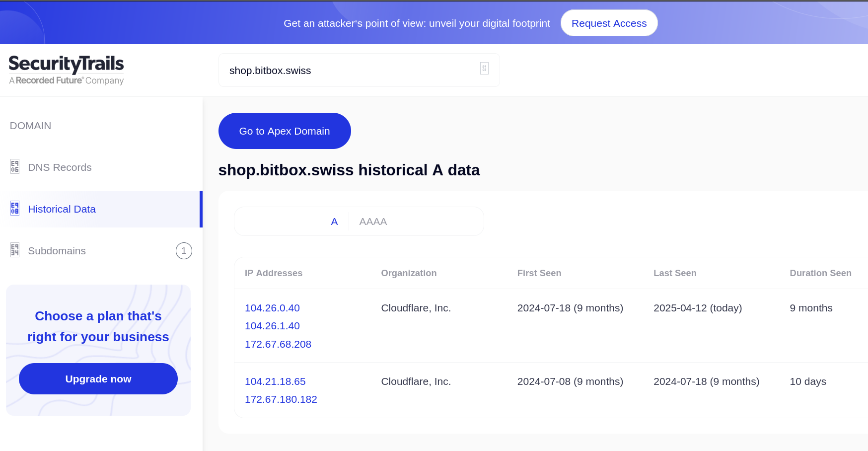Select the A record tab

coord(334,222)
